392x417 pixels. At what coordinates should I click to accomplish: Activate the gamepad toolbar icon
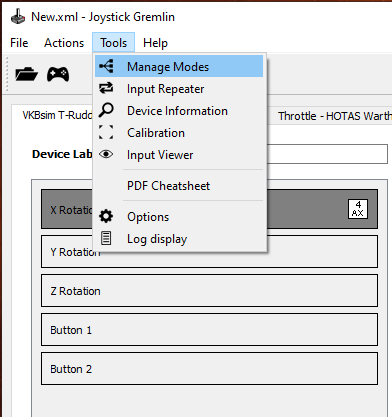[x=58, y=74]
